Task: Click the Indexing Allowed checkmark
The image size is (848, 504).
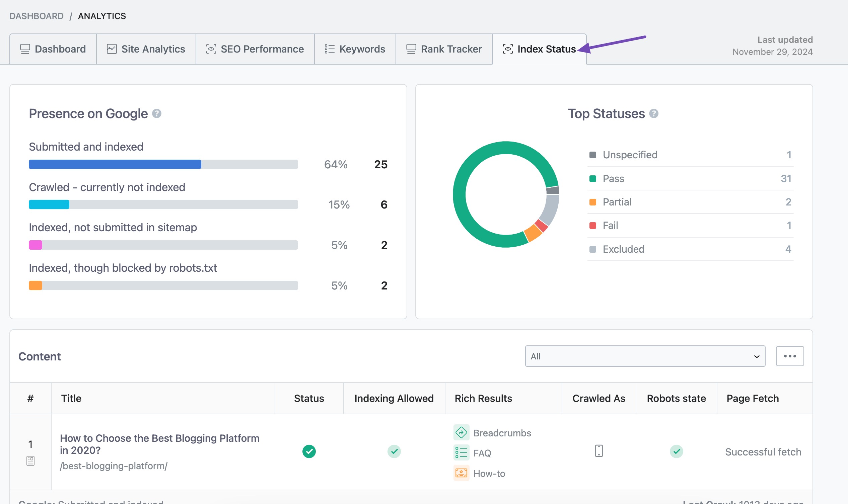Action: click(394, 451)
